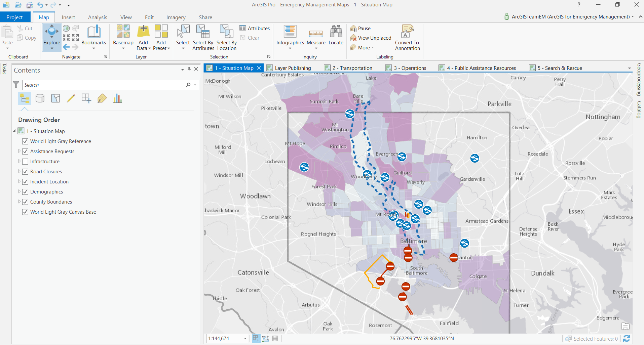Expand the Incident Location layer
This screenshot has width=644, height=345.
pyautogui.click(x=19, y=181)
